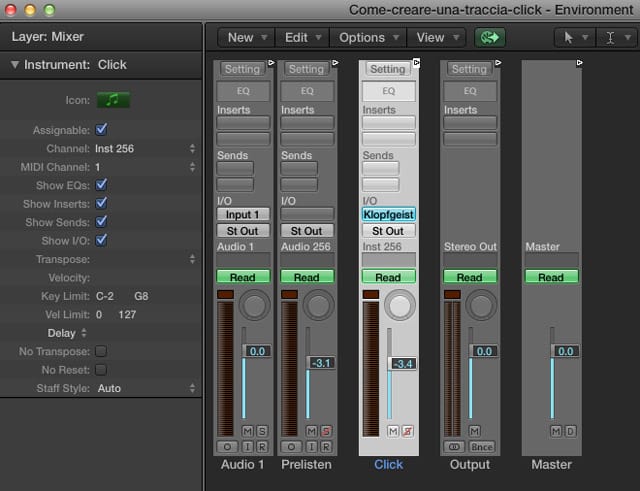
Task: Record-enable the Audio 1 channel
Action: pos(262,447)
